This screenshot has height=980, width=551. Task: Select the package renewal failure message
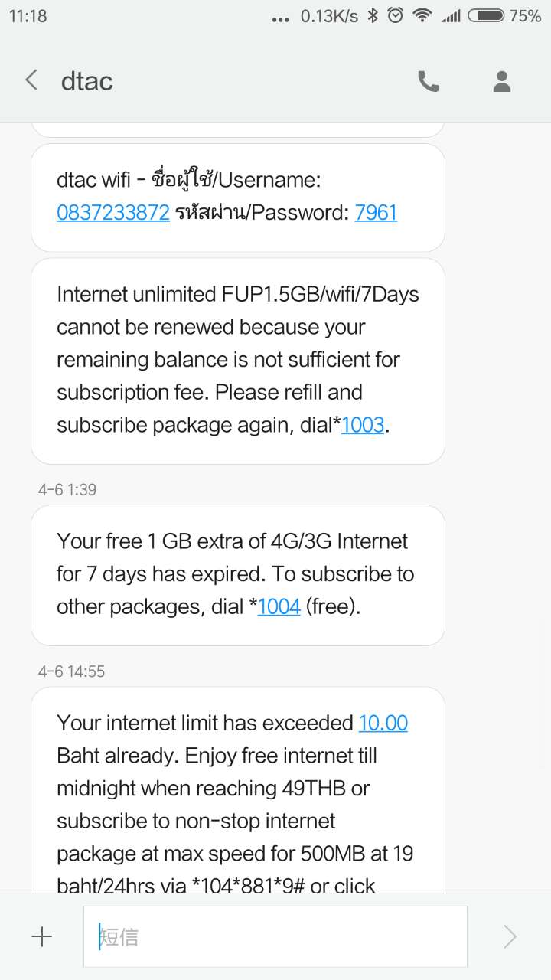point(237,360)
